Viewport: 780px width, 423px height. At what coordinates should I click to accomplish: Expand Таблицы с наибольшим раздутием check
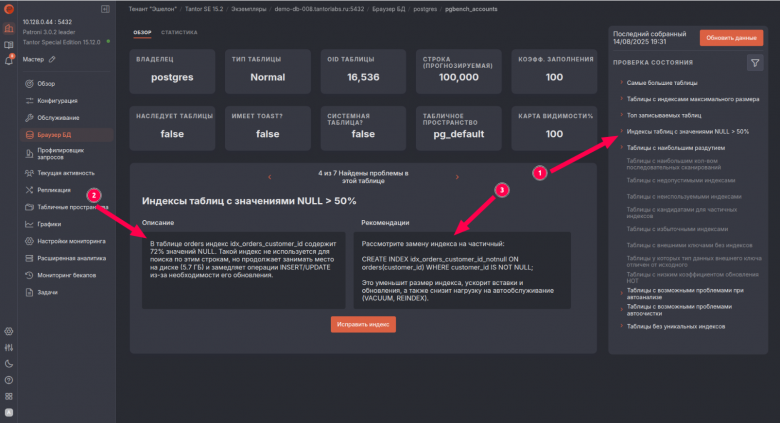(675, 148)
